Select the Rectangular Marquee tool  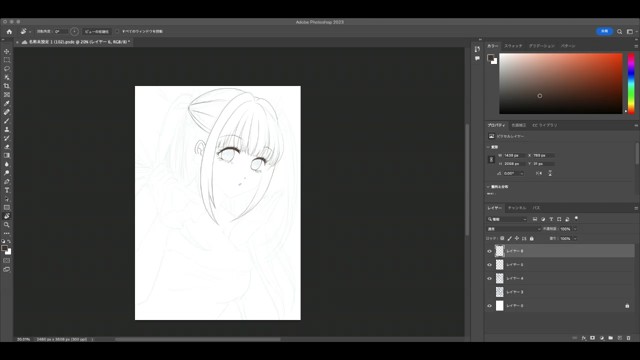[7, 60]
